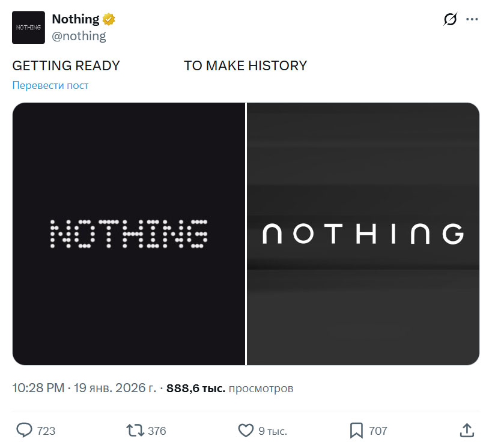Viewport: 492px width, 448px height.
Task: Click Перевести пост to translate the tweet
Action: click(50, 85)
